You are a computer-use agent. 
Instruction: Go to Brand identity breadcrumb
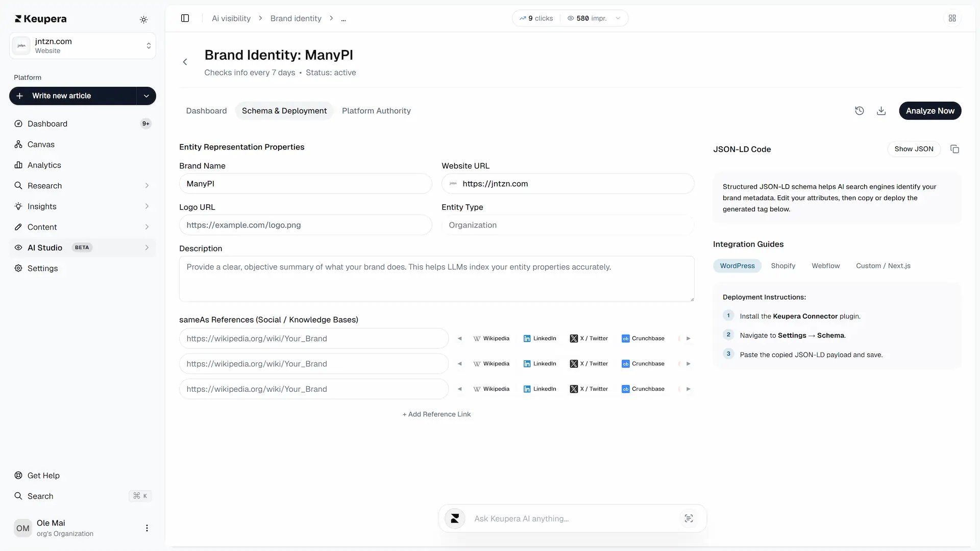click(x=296, y=18)
